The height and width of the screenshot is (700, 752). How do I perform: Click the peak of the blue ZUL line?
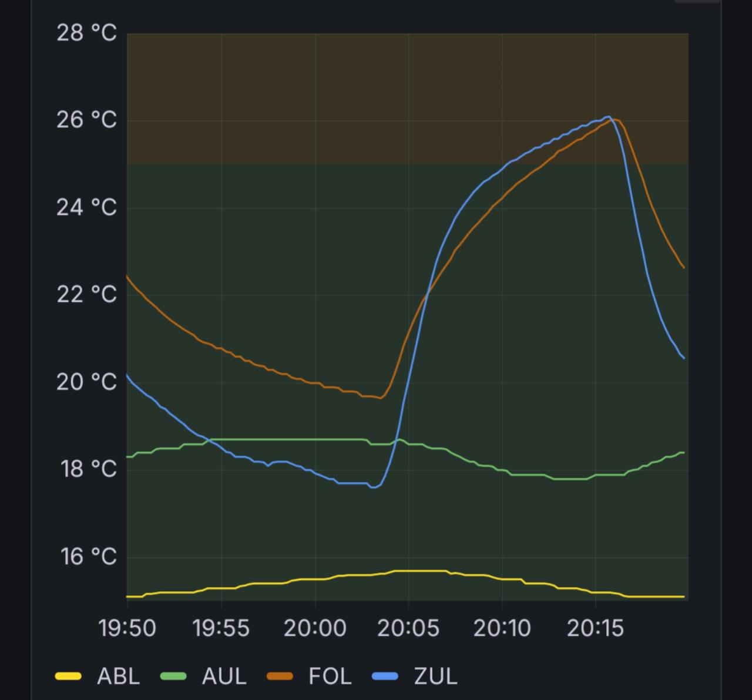coord(609,117)
